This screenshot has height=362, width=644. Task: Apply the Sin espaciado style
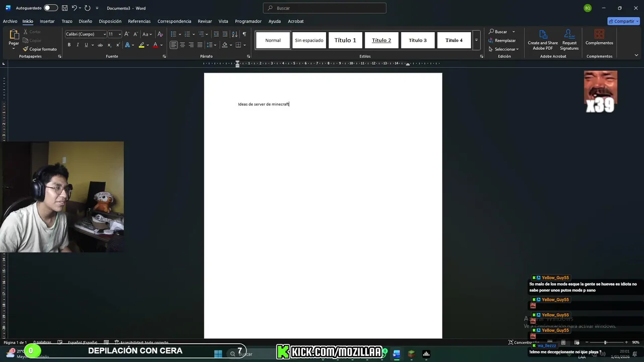click(309, 40)
